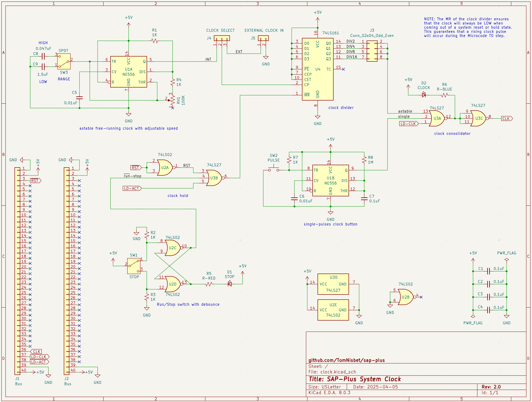Select resistor R8 1M symbol
Viewport: 532px width, 402px height.
tap(364, 160)
